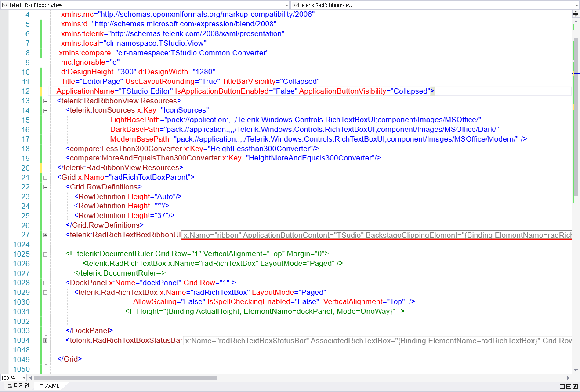580x392 pixels.
Task: Click RowDefinition Height="*" on line 24
Action: pos(122,206)
